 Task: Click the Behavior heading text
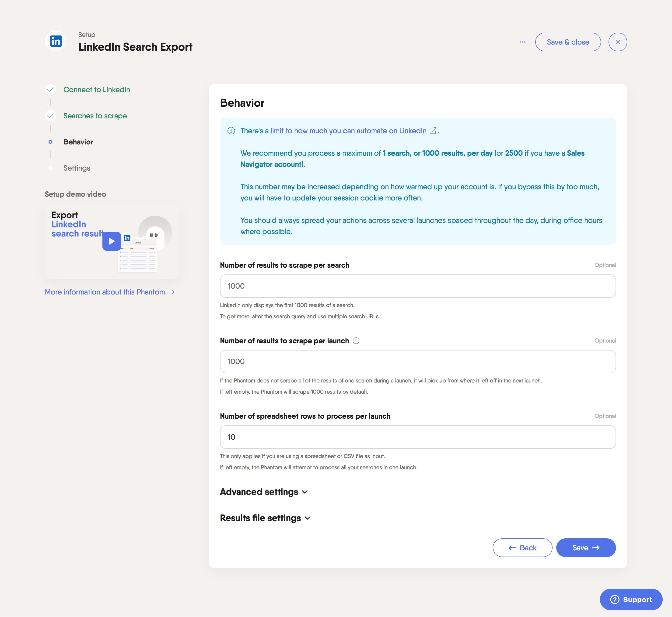242,103
